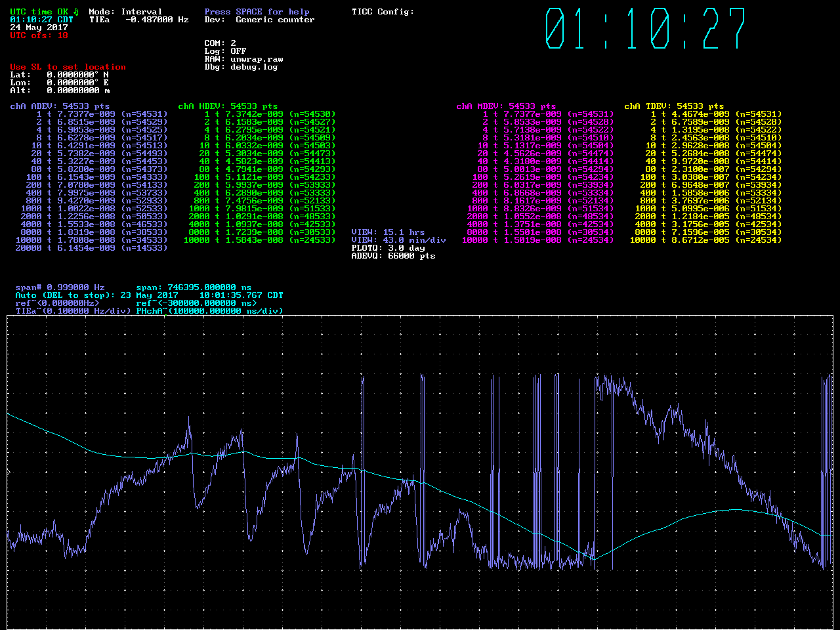Click the 'ref~<0.000000Hz>' label
840x630 pixels.
point(57,303)
